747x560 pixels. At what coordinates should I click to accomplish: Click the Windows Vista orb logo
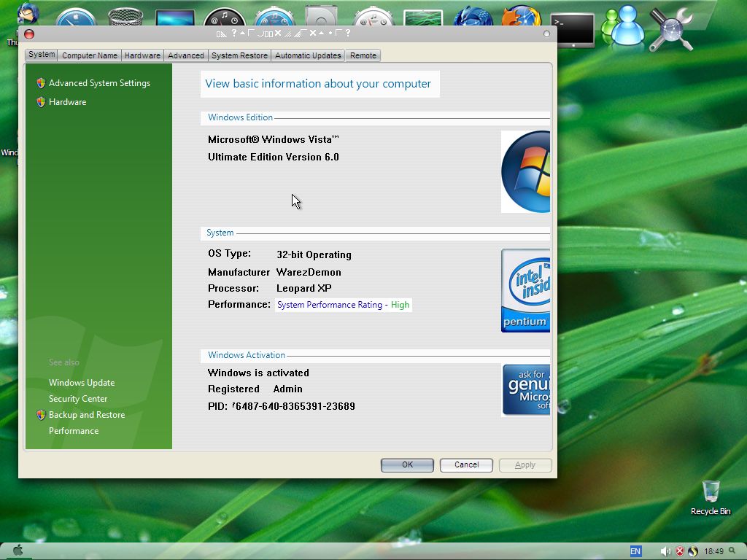point(525,171)
